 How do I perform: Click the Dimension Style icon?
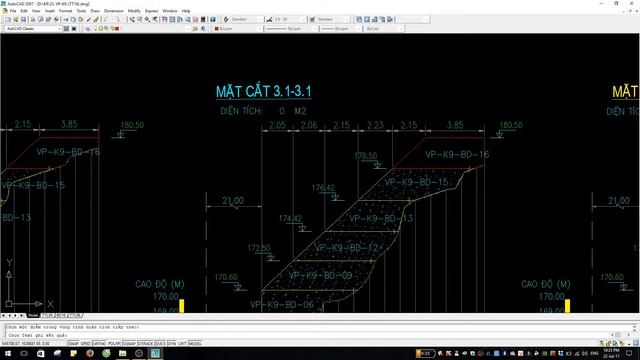[269, 20]
